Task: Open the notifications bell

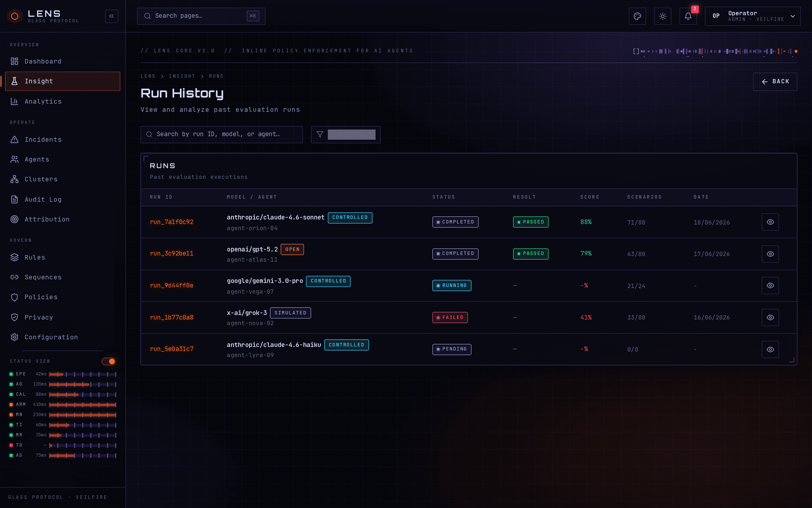Action: 688,16
